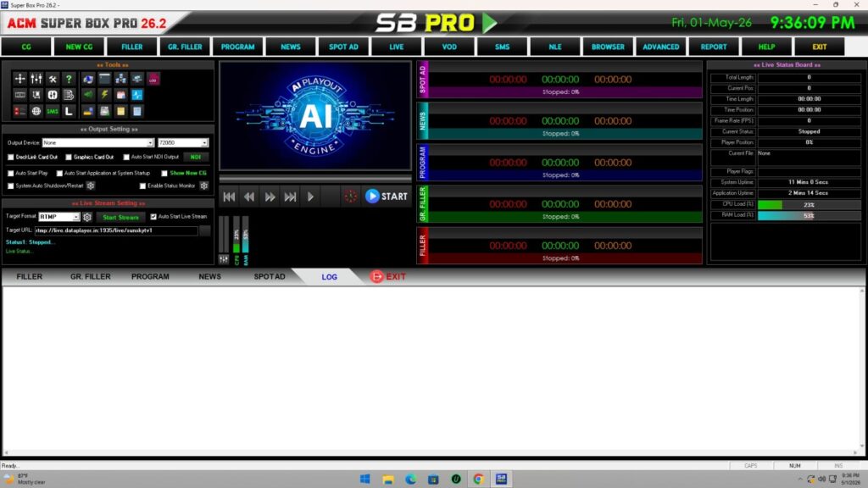Enable Auto Start Application at System Startup

coord(59,173)
